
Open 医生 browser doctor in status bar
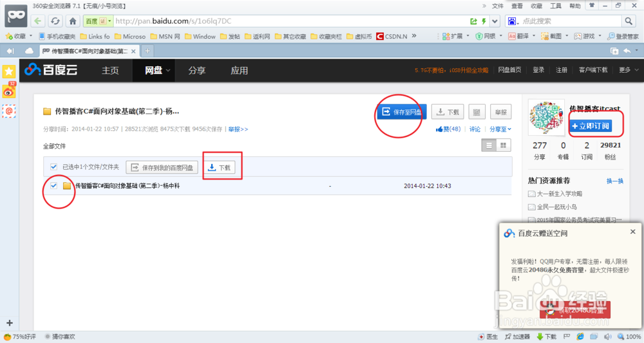pyautogui.click(x=488, y=337)
